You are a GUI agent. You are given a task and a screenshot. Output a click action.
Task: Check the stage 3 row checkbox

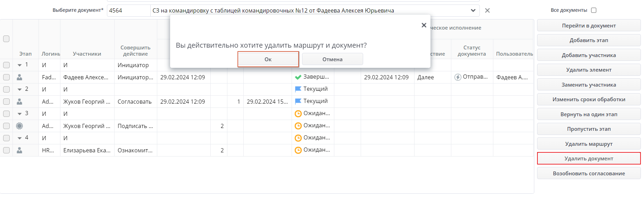[x=6, y=114]
